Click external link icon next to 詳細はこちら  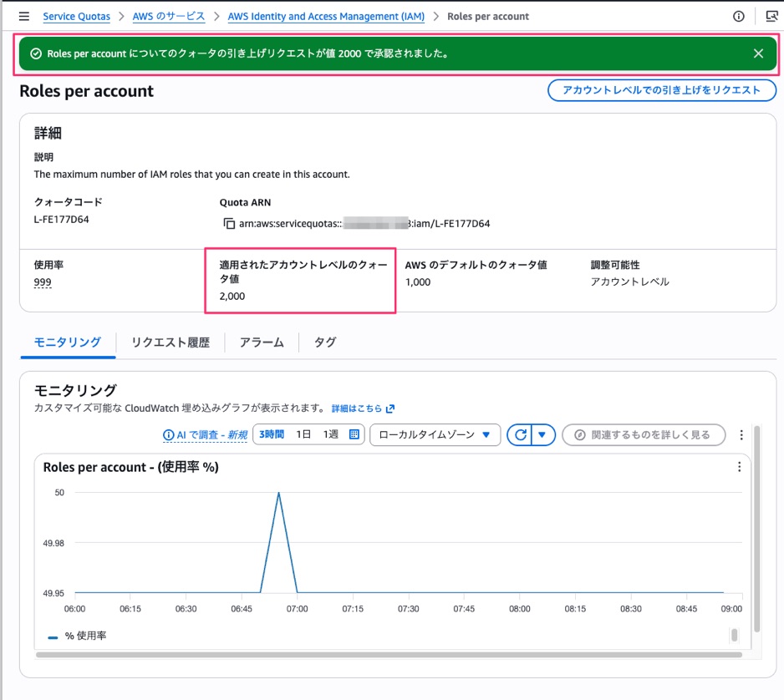pos(390,408)
